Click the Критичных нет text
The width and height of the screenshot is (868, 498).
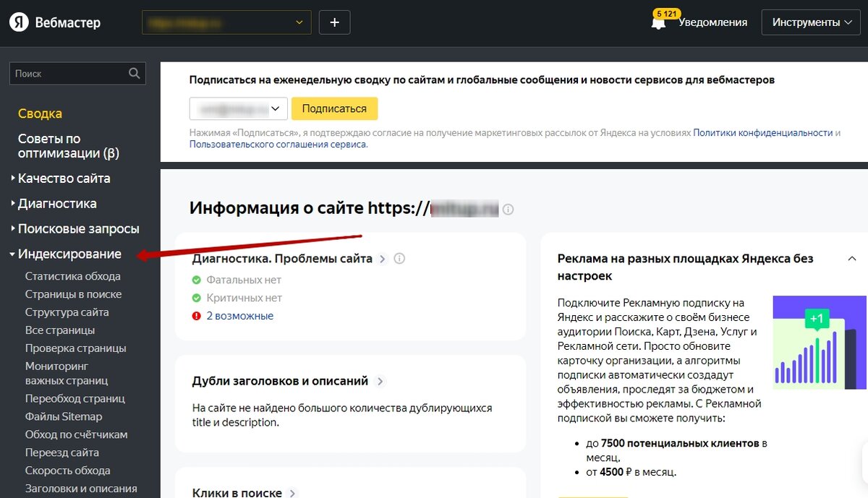(x=244, y=298)
